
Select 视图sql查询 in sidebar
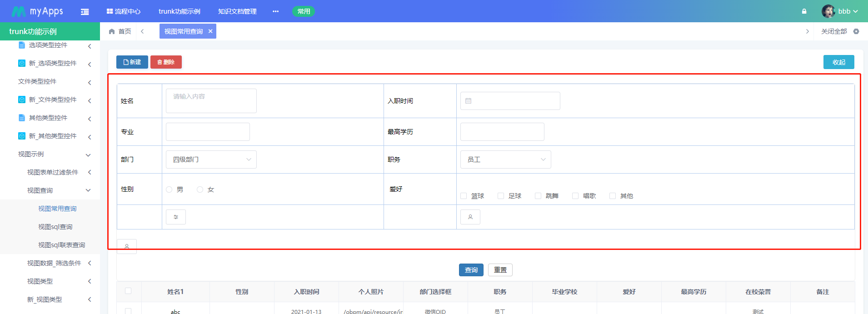pyautogui.click(x=55, y=227)
